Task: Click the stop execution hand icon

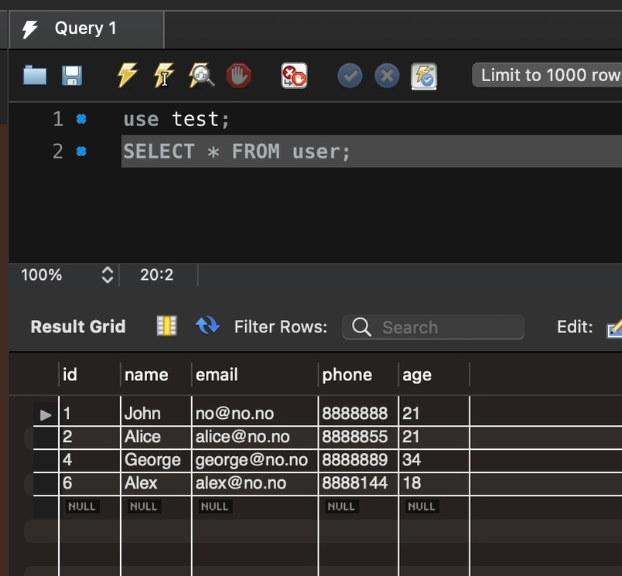Action: [x=238, y=75]
